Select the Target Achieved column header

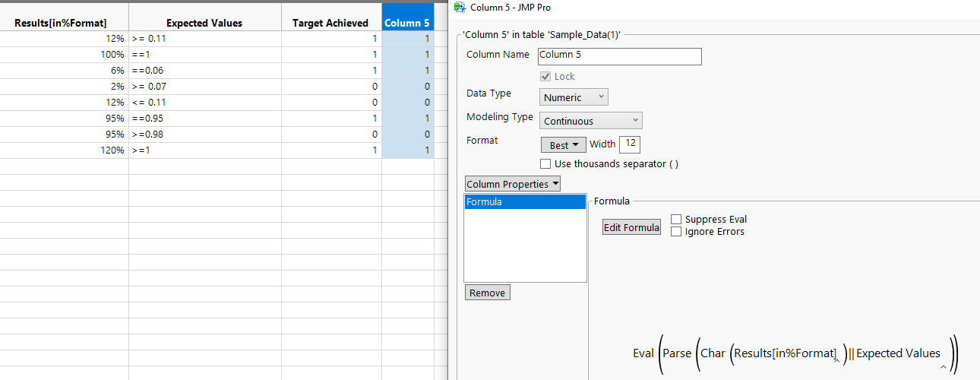pos(330,23)
